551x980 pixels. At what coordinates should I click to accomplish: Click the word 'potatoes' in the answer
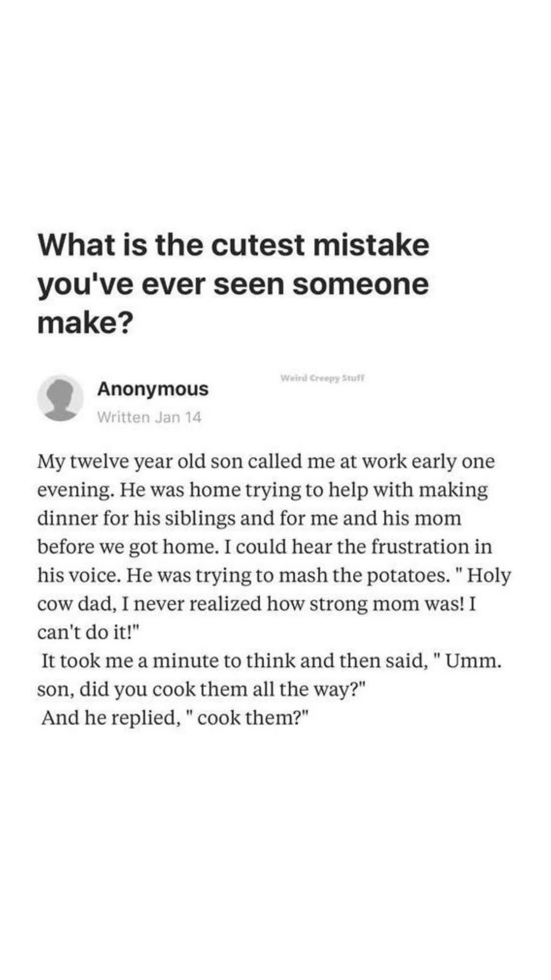408,576
